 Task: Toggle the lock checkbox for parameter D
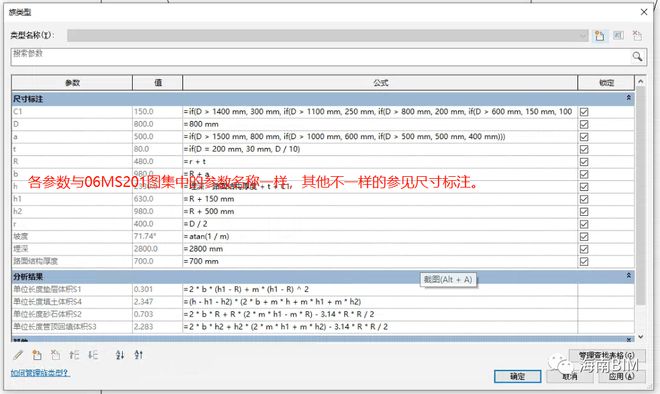pyautogui.click(x=584, y=124)
